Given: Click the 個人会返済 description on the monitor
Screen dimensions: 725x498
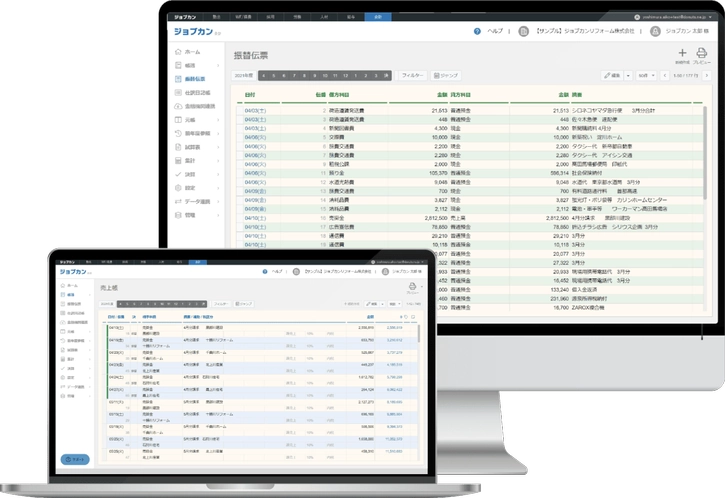Looking at the screenshot, I should click(x=584, y=289).
